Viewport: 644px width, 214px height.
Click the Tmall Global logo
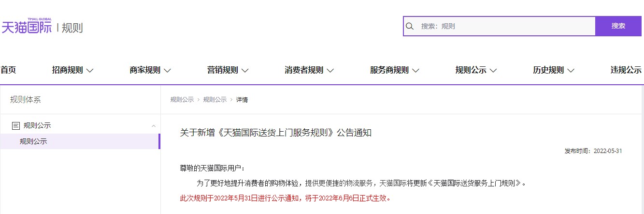tap(26, 26)
